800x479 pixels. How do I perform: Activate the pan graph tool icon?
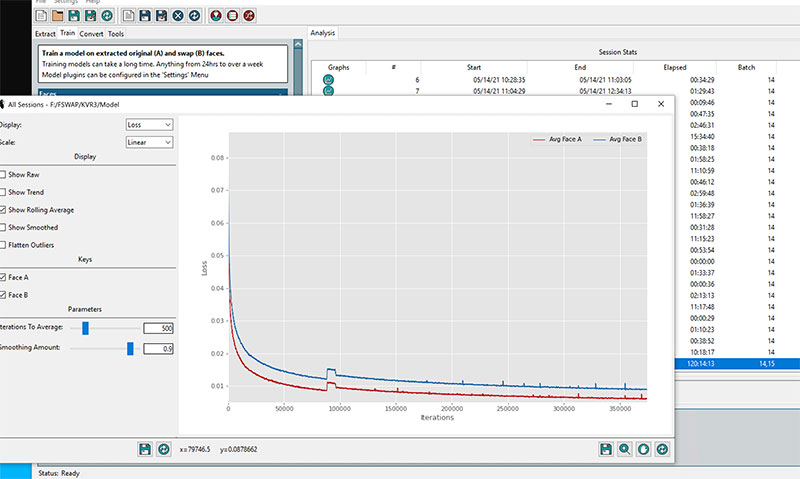pyautogui.click(x=643, y=449)
